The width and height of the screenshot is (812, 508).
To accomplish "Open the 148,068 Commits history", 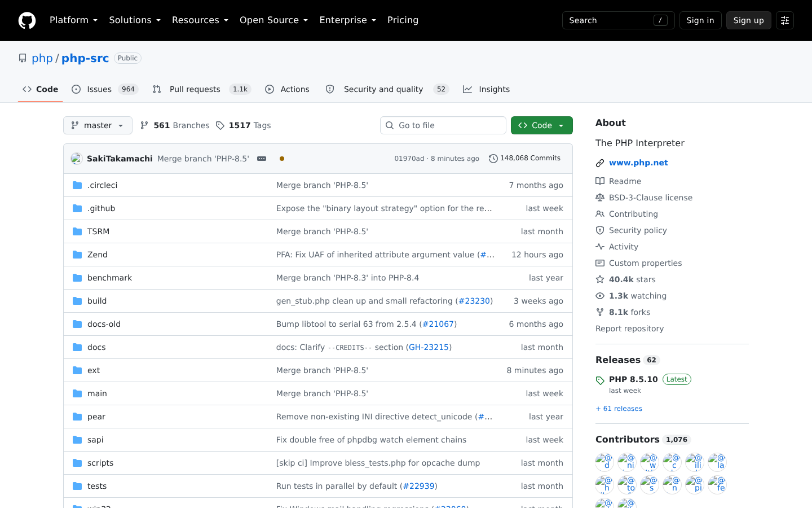I will tap(524, 159).
